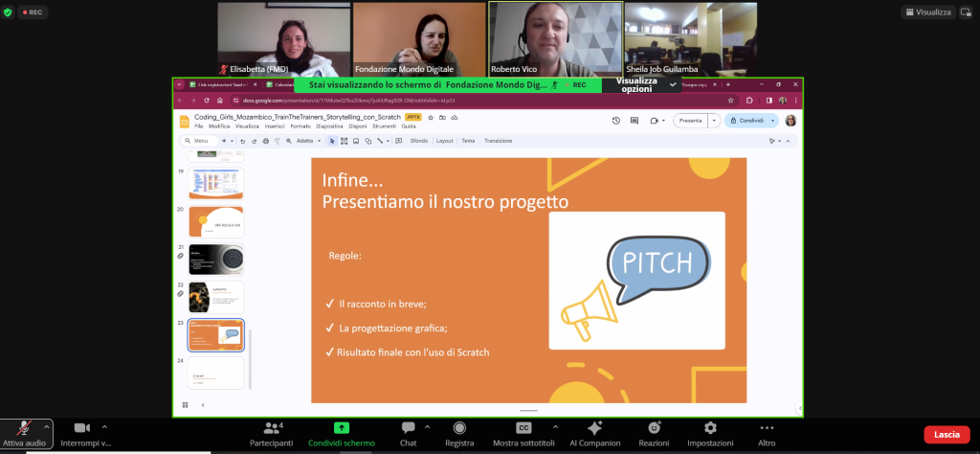Open Guida menu

(x=409, y=126)
